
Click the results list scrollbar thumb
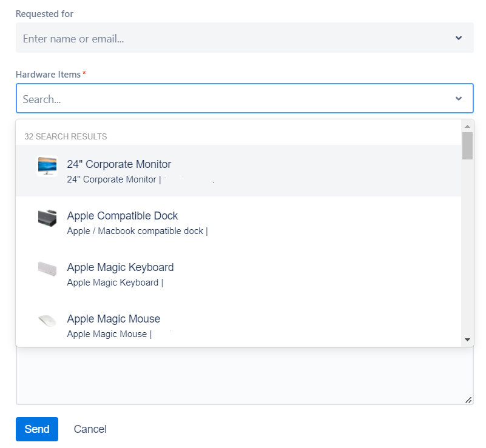[467, 146]
